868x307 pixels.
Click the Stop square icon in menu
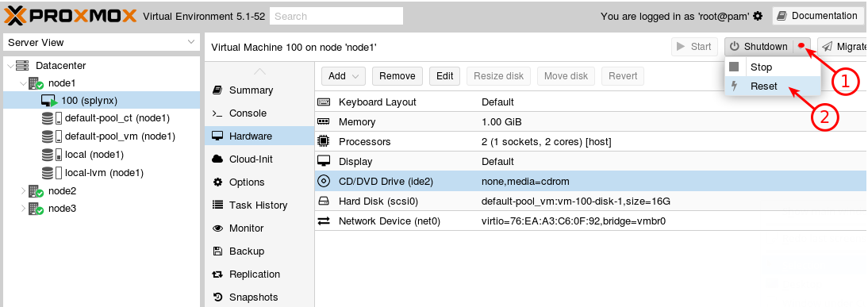[x=734, y=67]
